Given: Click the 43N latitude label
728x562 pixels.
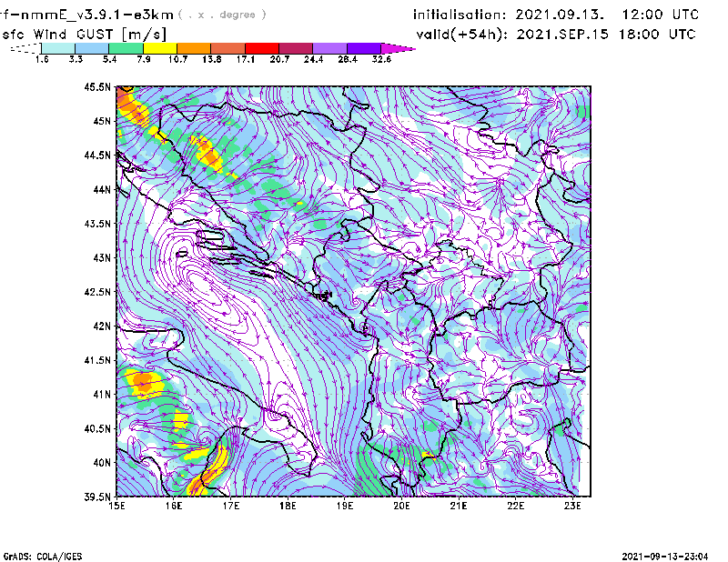Looking at the screenshot, I should pyautogui.click(x=102, y=257).
